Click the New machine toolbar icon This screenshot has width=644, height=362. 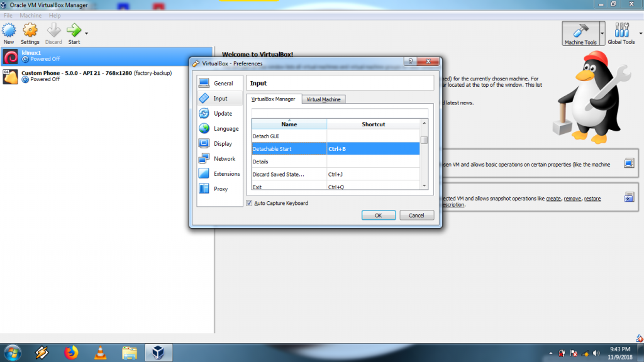pos(9,30)
